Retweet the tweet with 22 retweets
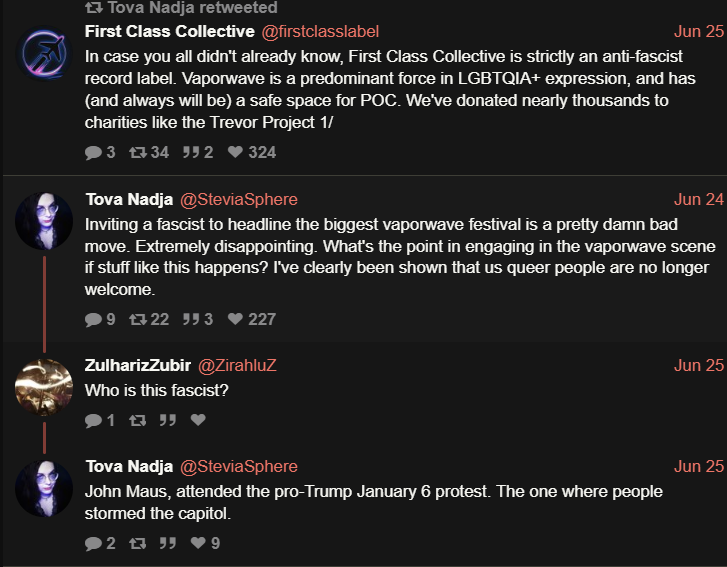The height and width of the screenshot is (567, 727). [x=138, y=320]
